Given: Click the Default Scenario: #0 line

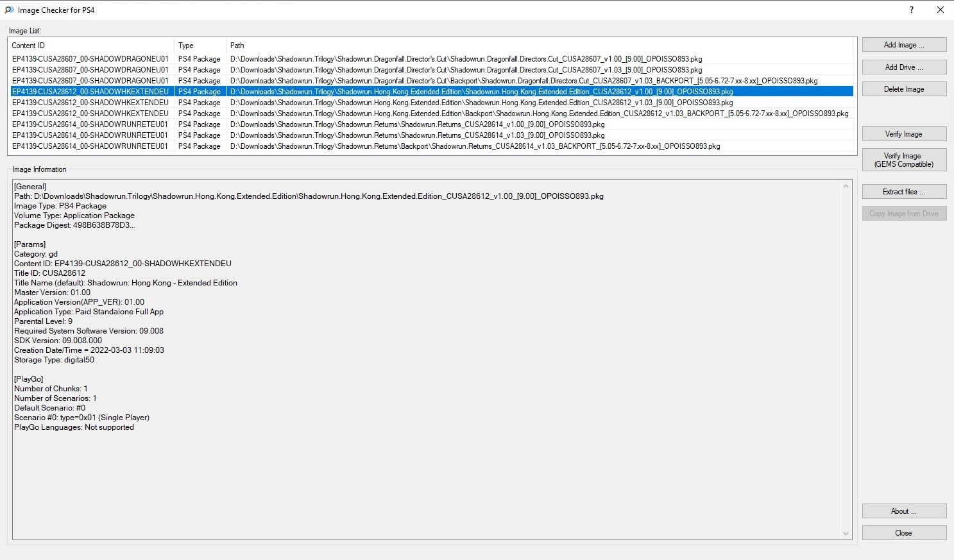Looking at the screenshot, I should (x=49, y=408).
